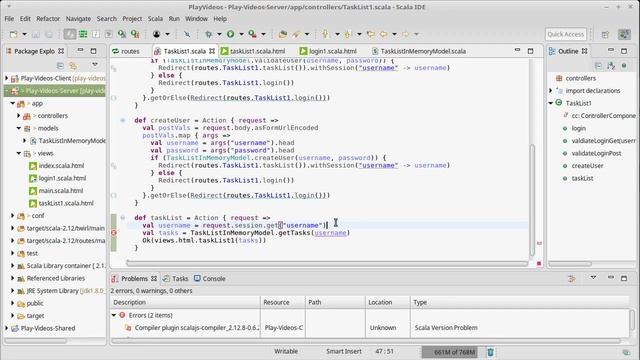Click the editor vertical scrollbar
The height and width of the screenshot is (360, 640).
point(532,200)
